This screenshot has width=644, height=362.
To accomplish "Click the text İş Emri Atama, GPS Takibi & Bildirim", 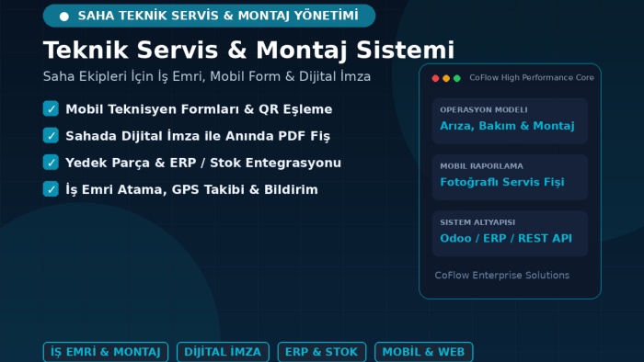I will pos(191,190).
